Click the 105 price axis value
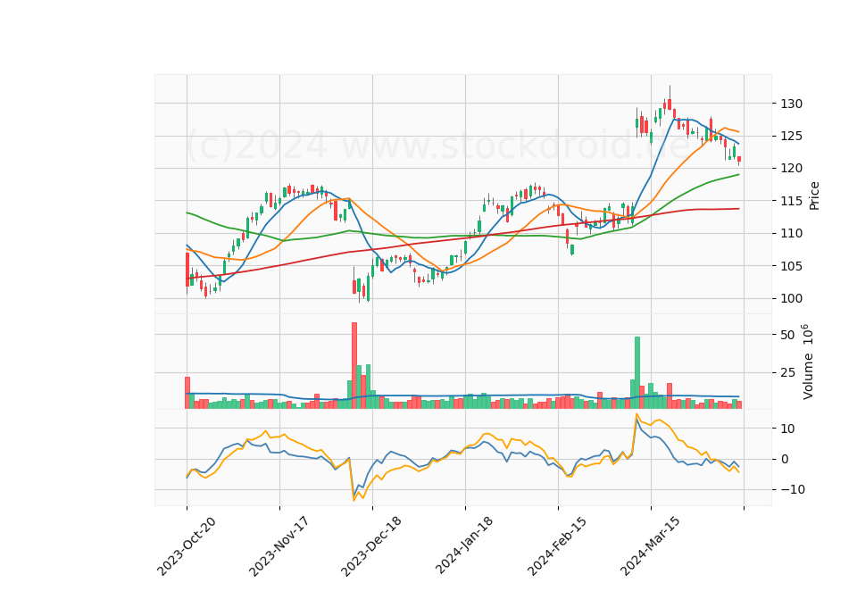 (792, 266)
